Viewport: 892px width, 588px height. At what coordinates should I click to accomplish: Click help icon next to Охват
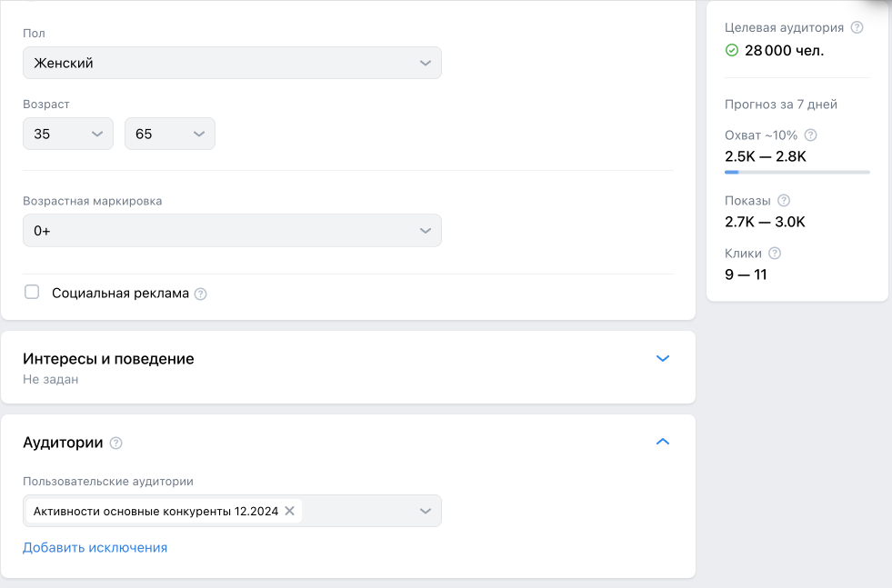coord(811,135)
